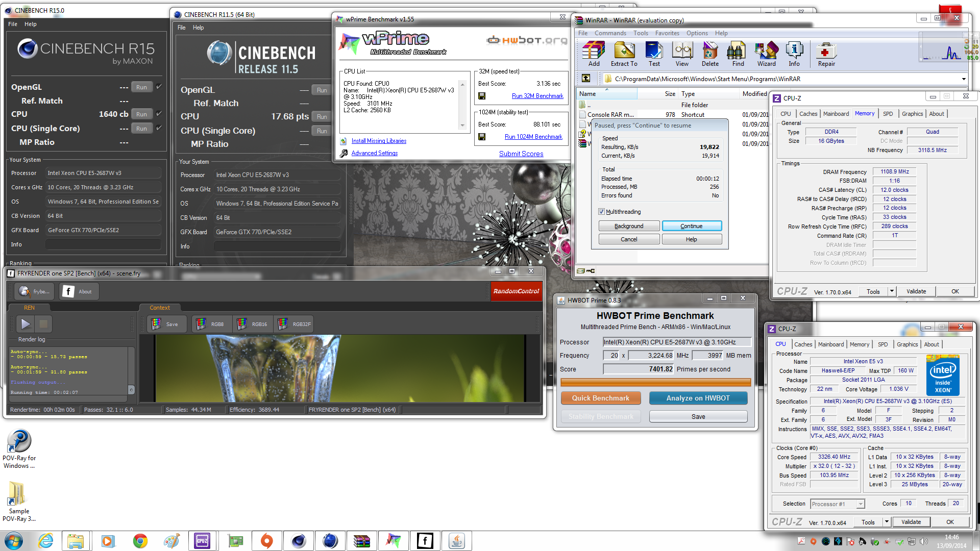Image resolution: width=980 pixels, height=551 pixels.
Task: Click HWBOT Prime orange progress bar
Action: 655,382
